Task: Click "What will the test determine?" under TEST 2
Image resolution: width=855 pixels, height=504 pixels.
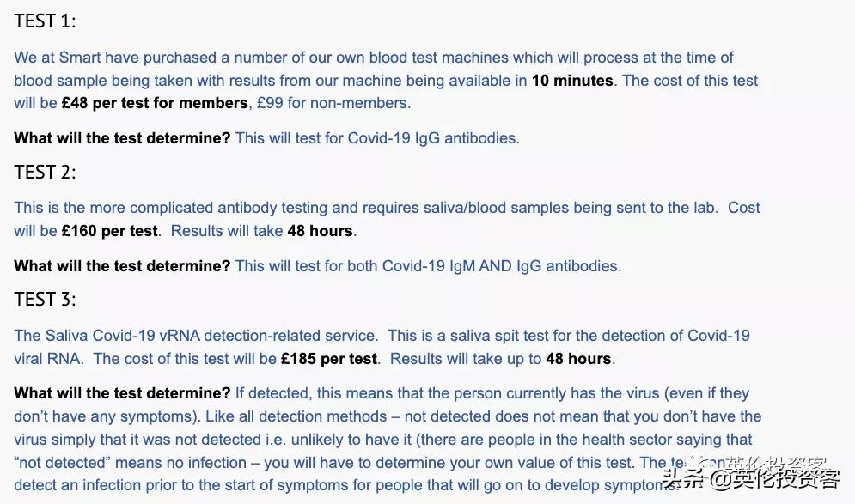Action: 122,266
